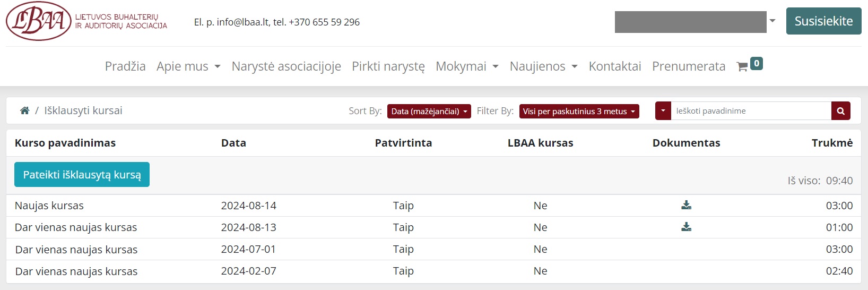The image size is (868, 290).
Task: Expand the user account dropdown arrow
Action: click(772, 21)
